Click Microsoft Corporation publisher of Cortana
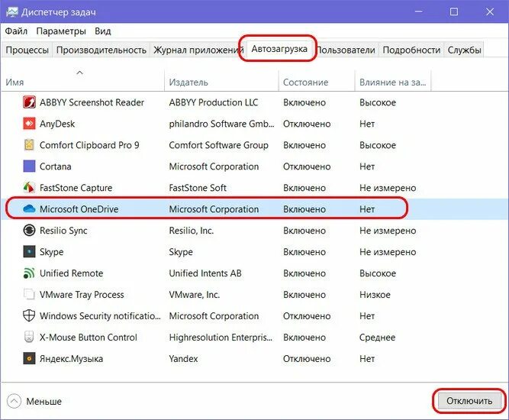 [214, 166]
